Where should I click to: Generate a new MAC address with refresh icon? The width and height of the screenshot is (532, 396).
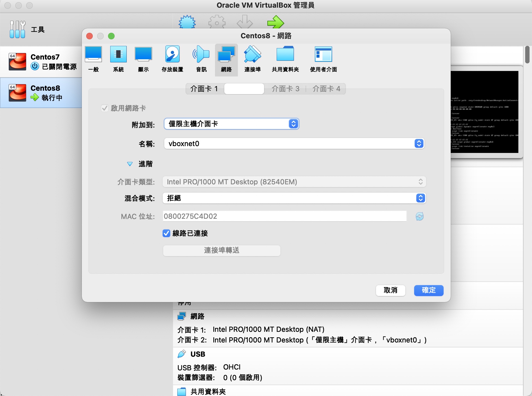[x=420, y=216]
